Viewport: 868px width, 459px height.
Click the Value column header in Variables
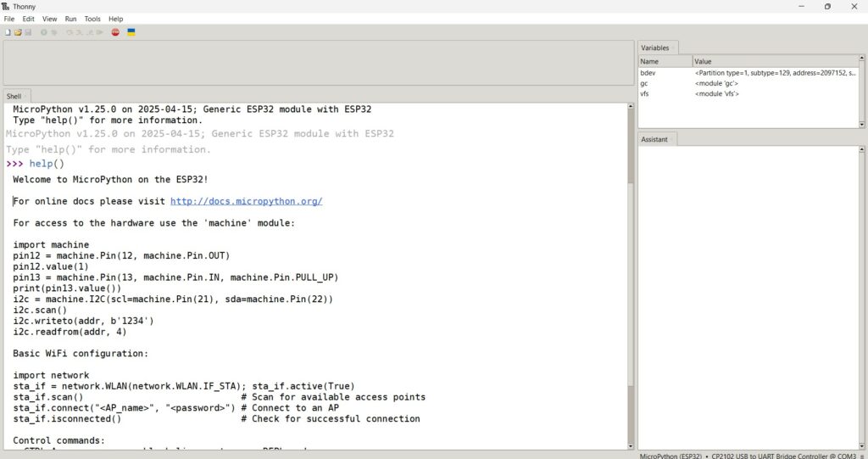coord(775,62)
